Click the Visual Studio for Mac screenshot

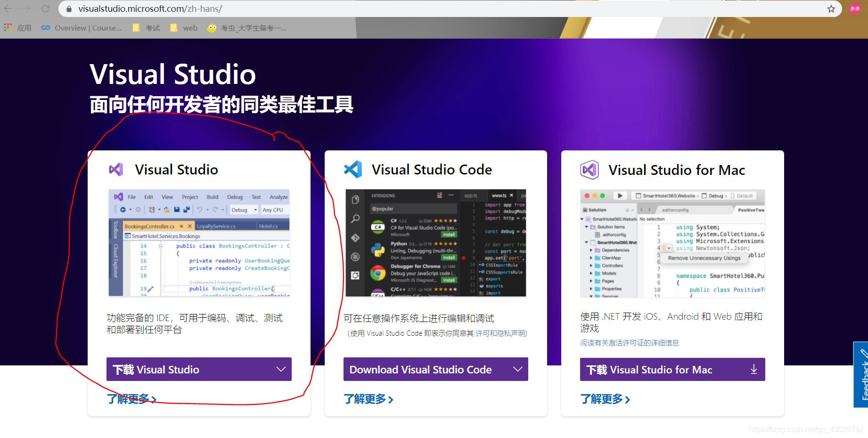point(672,243)
